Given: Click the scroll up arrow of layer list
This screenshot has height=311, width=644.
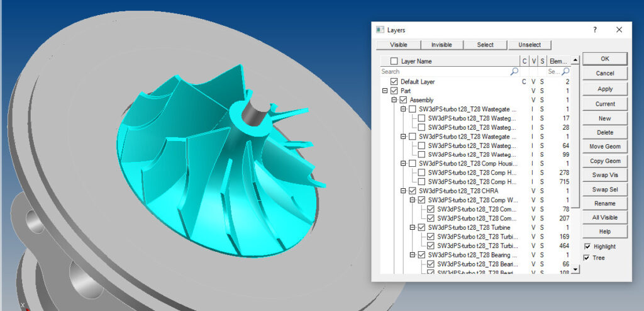Looking at the screenshot, I should click(x=575, y=61).
